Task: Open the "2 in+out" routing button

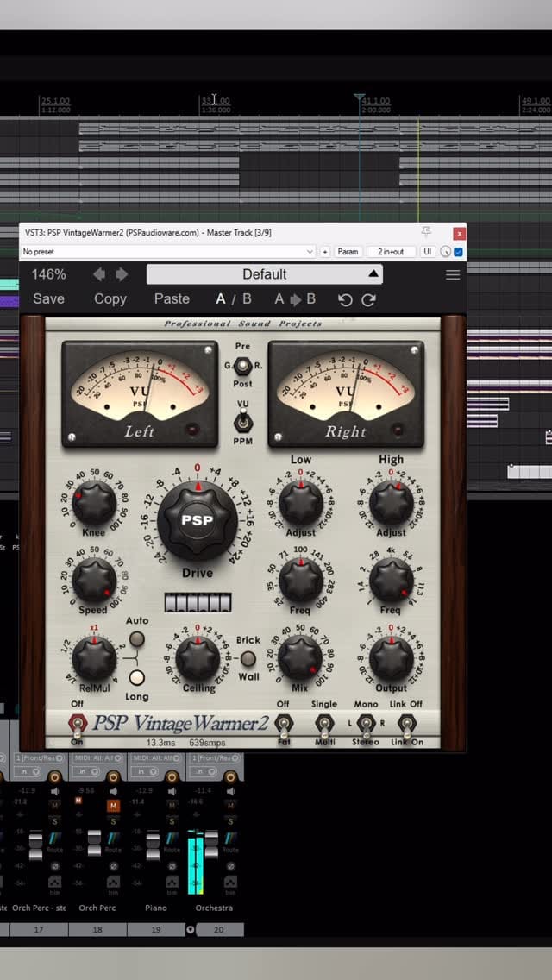Action: 391,252
